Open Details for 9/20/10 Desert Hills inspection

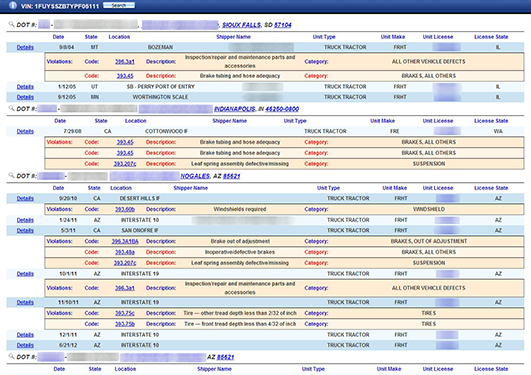coord(25,198)
